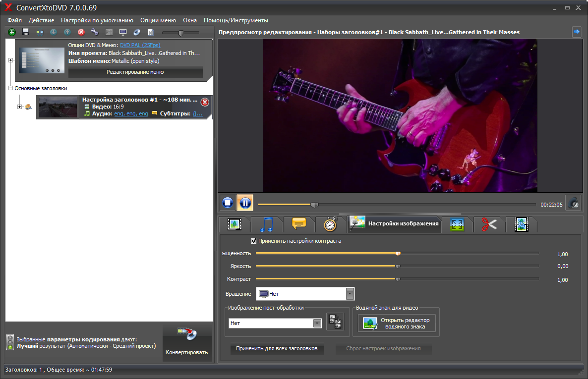The image size is (588, 379).
Task: Click the 00:22:05 timecode
Action: click(x=551, y=205)
